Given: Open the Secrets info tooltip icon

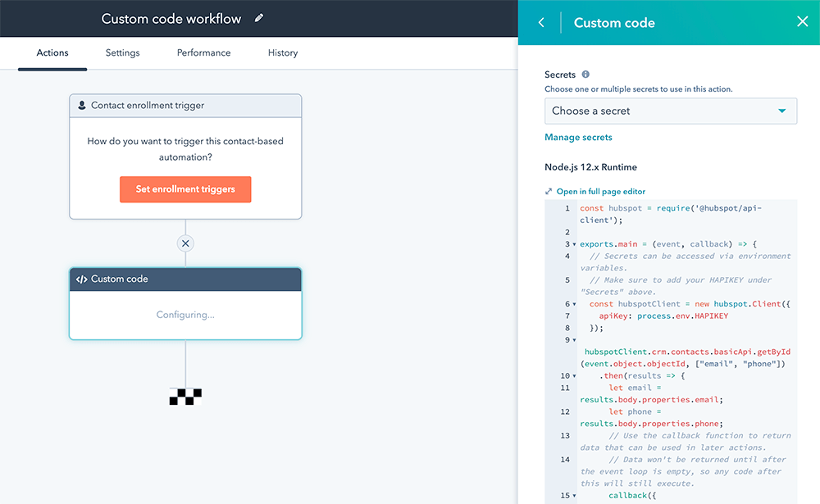Looking at the screenshot, I should click(x=585, y=75).
